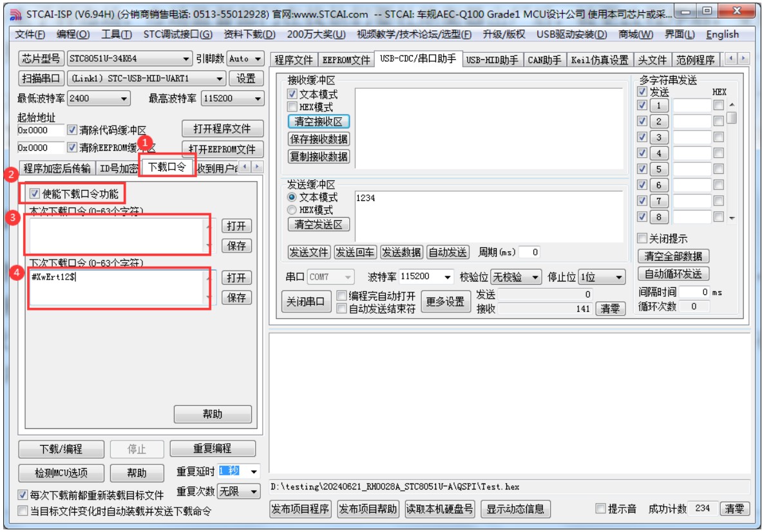
Task: Expand maximum baud rate 115200 dropdown
Action: (258, 99)
